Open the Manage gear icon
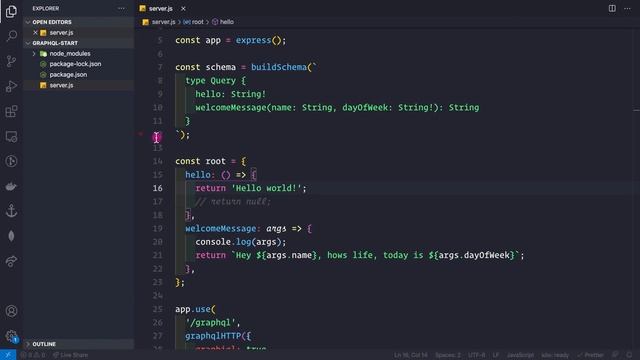 point(11,336)
